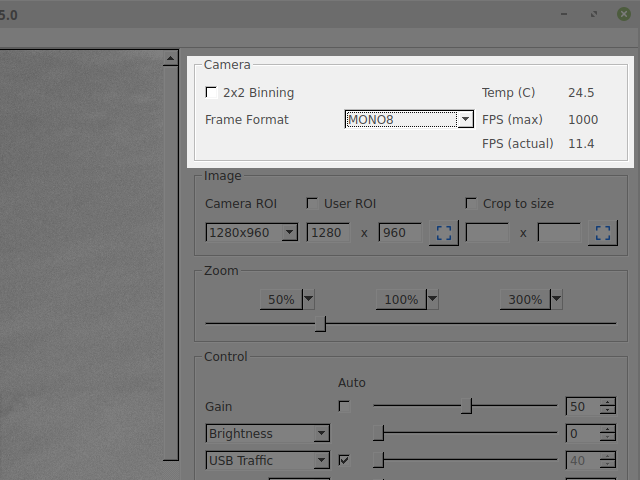640x480 pixels.
Task: Click the Gain slider handle
Action: (466, 406)
